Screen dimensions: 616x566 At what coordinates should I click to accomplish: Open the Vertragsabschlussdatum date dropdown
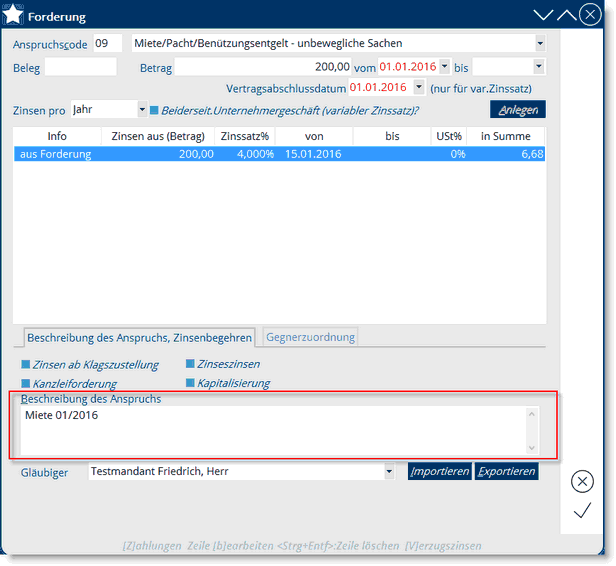coord(419,87)
